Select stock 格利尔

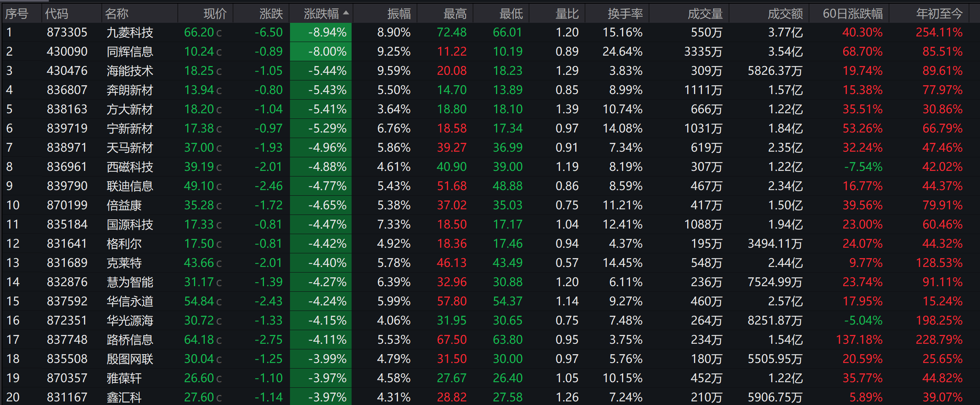tap(124, 244)
